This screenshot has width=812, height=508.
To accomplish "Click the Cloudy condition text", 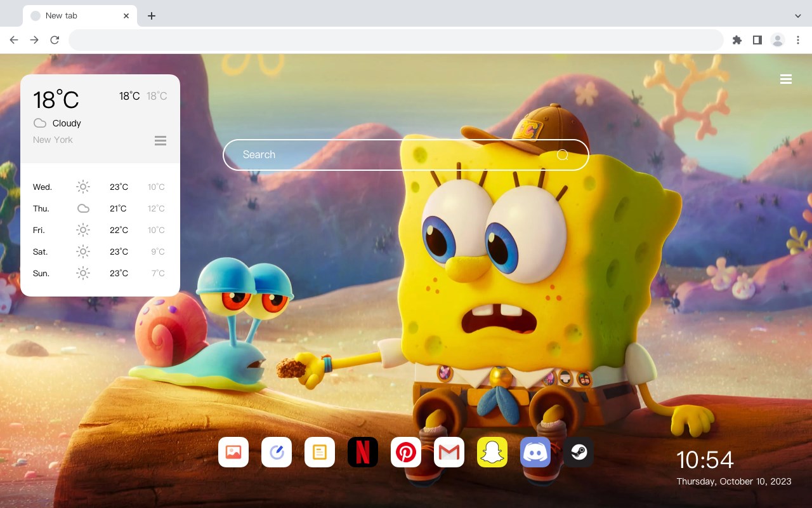I will tap(67, 123).
